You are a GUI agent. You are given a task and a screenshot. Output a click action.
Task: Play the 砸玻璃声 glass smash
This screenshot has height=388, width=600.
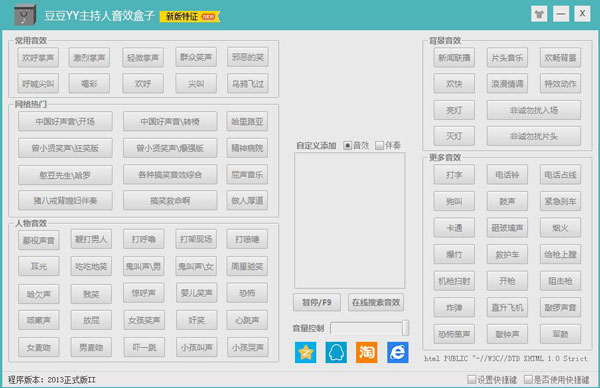tap(507, 228)
